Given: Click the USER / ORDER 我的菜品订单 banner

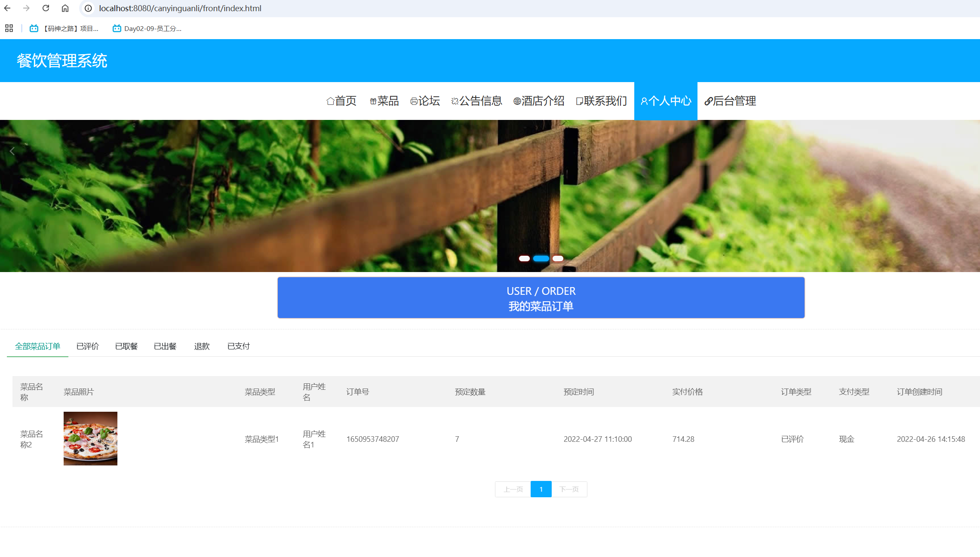Looking at the screenshot, I should 541,297.
